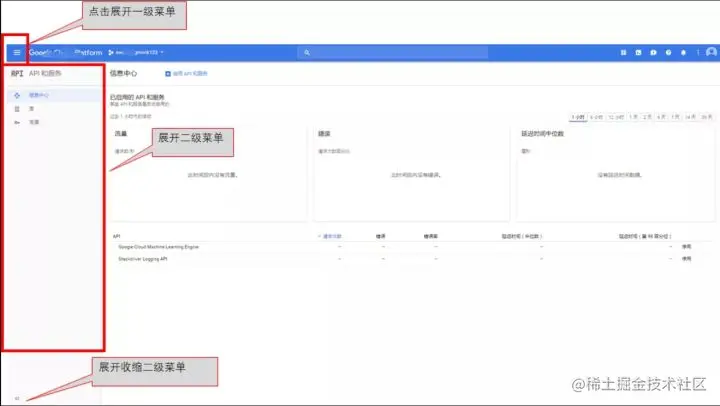Click the user account avatar
The width and height of the screenshot is (720, 406).
tap(711, 52)
